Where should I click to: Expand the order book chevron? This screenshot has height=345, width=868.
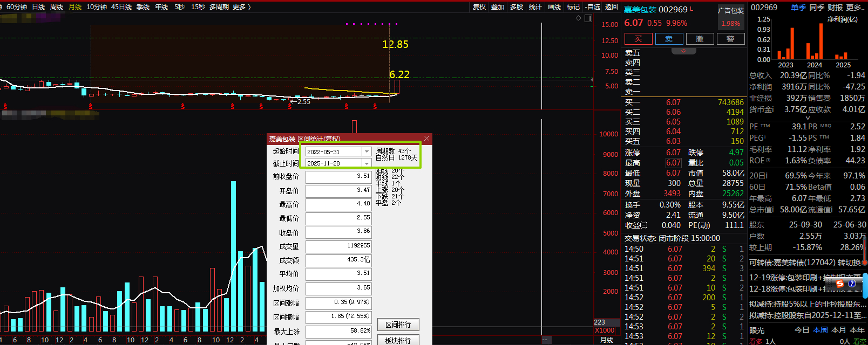coord(683,51)
